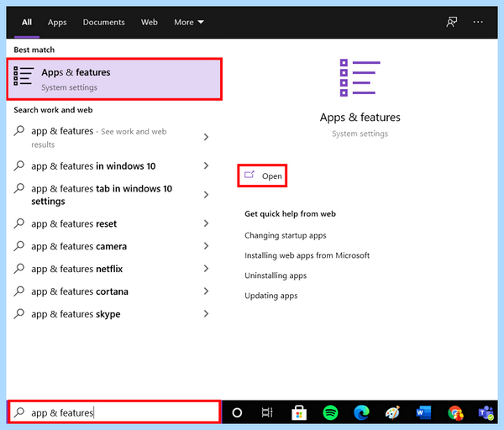Open the 'Uninstalling apps' help link
The image size is (504, 430).
276,275
